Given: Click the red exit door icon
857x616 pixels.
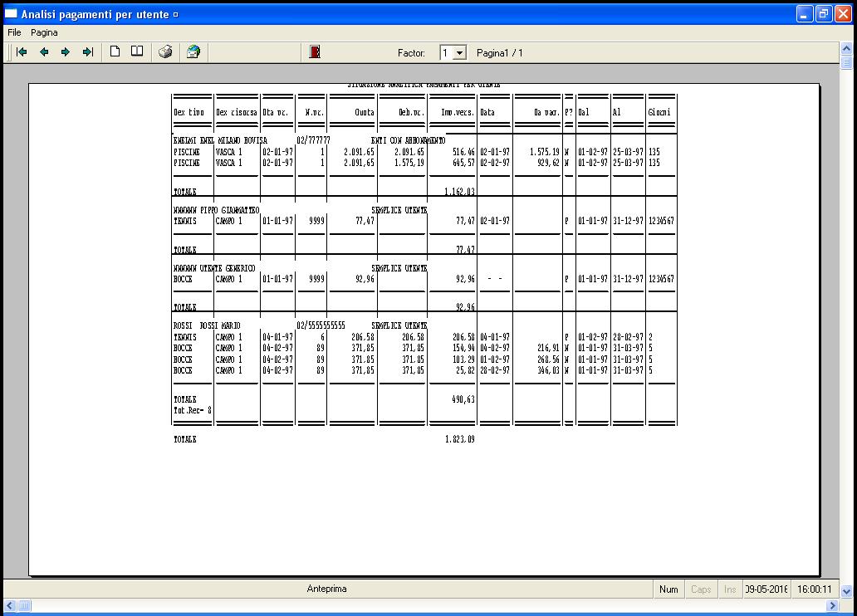Looking at the screenshot, I should click(x=315, y=52).
